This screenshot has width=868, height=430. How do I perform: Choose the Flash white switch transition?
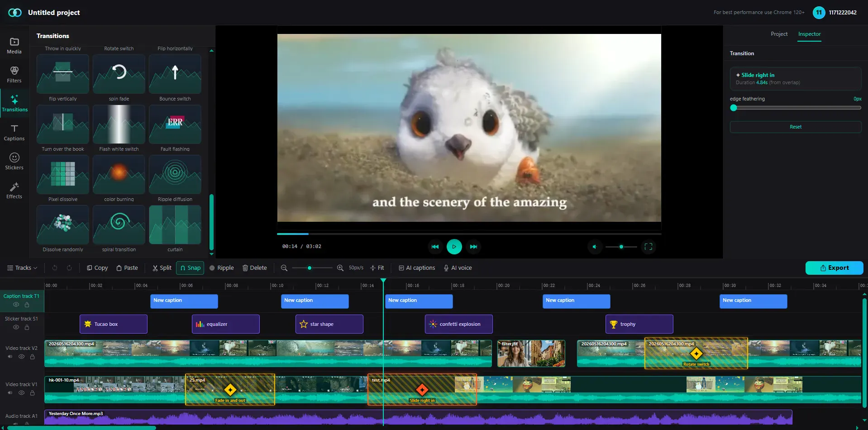[119, 124]
